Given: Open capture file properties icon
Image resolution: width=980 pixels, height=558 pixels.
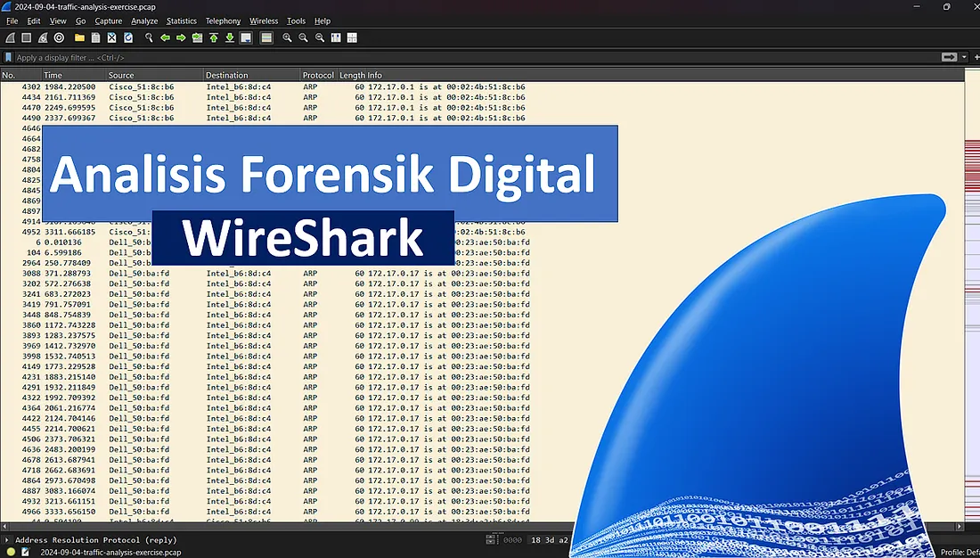Looking at the screenshot, I should (x=25, y=552).
